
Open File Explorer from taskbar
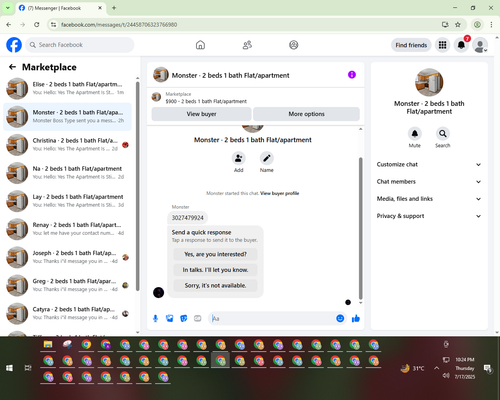48,345
